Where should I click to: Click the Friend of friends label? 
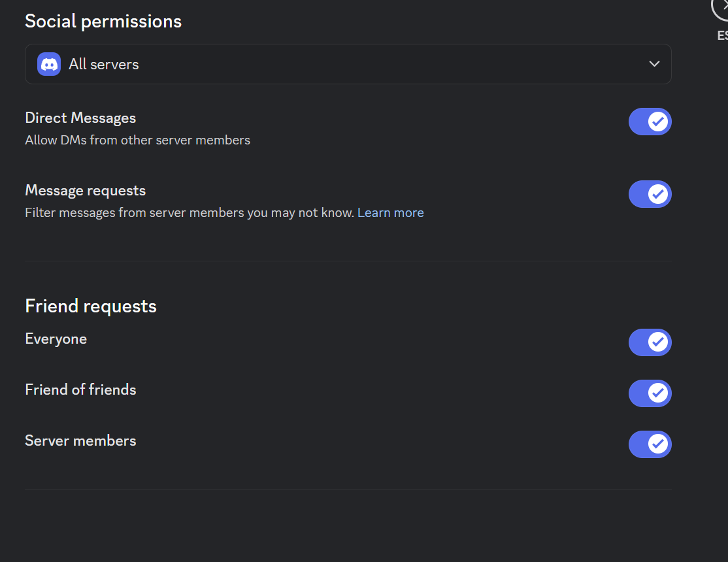pos(80,389)
